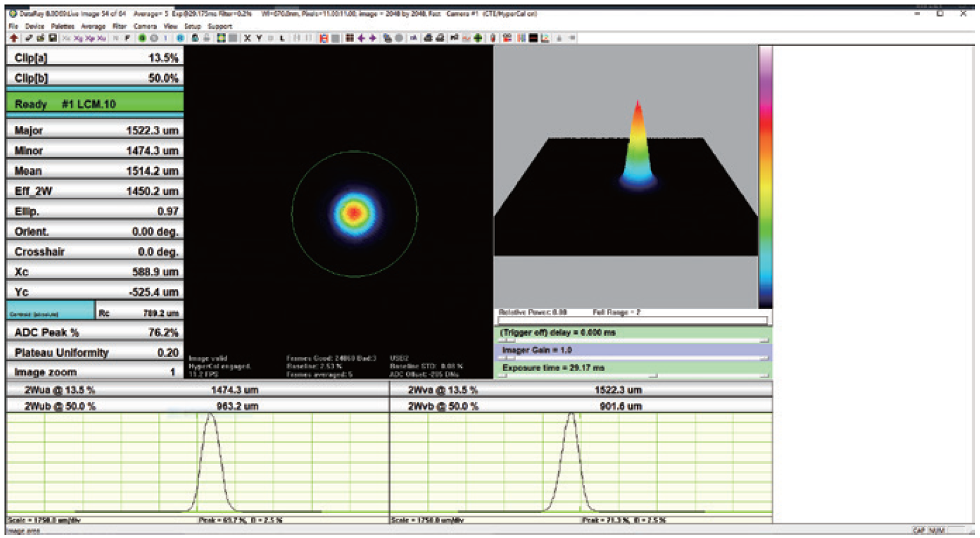The height and width of the screenshot is (538, 980).
Task: Click the closed padlock toolbar icon
Action: (x=195, y=38)
